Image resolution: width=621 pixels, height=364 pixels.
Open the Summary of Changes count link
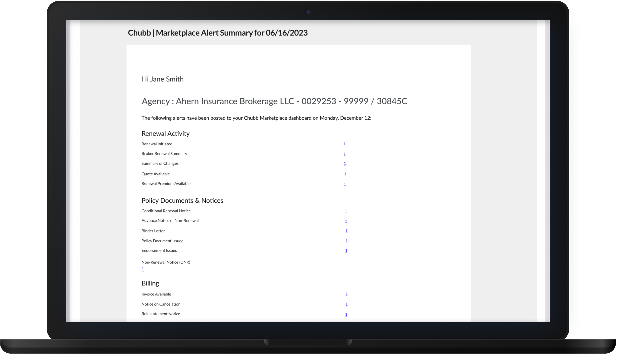coord(345,163)
